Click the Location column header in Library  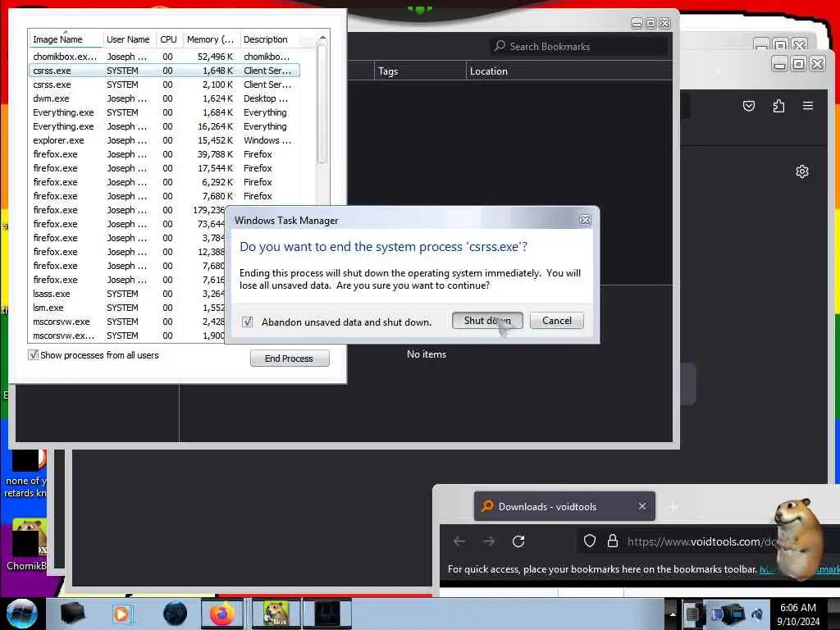(569, 71)
